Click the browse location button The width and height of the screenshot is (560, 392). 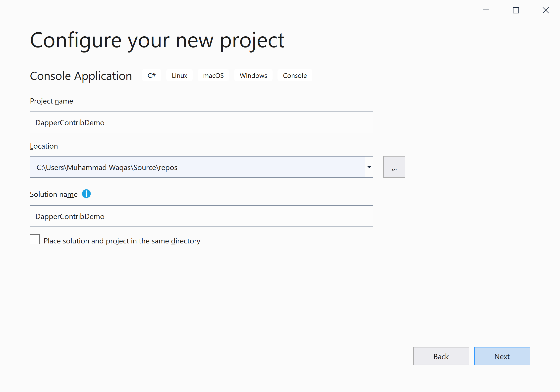click(394, 167)
